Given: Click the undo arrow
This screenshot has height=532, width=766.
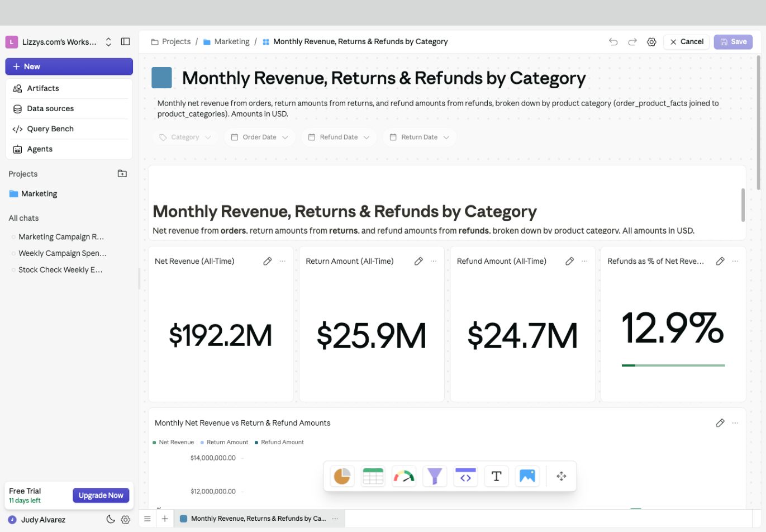Looking at the screenshot, I should tap(613, 42).
